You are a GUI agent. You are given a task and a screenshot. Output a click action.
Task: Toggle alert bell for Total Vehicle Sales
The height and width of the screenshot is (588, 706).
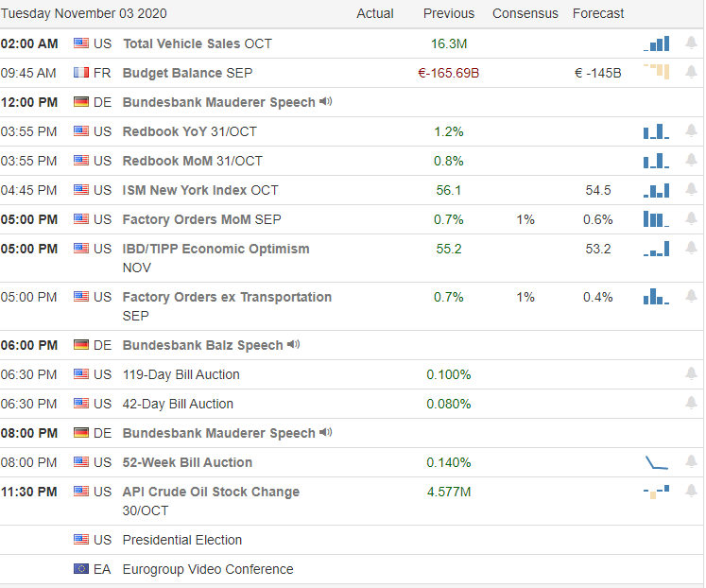pos(691,43)
